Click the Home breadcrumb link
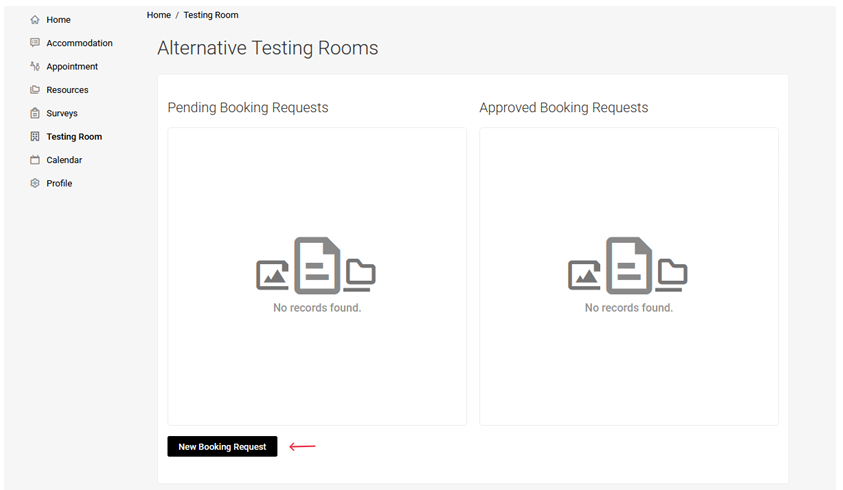843x490 pixels. (159, 15)
